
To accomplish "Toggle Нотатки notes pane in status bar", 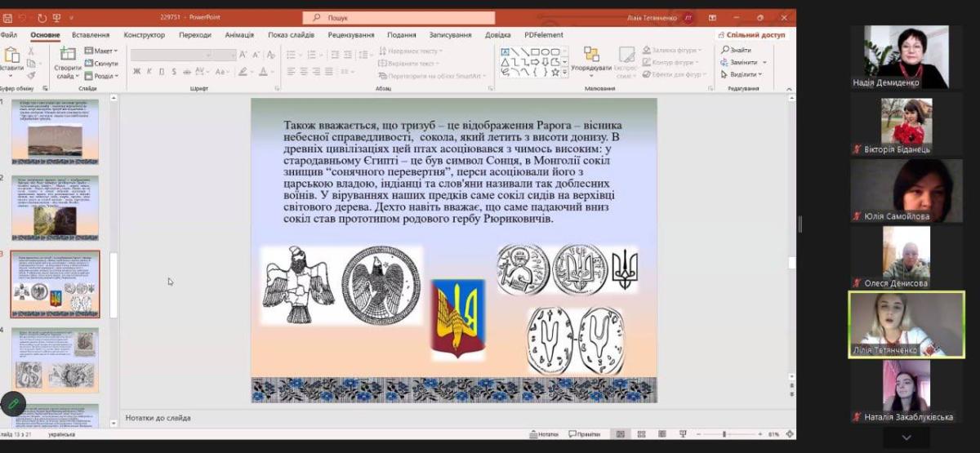I will click(544, 434).
